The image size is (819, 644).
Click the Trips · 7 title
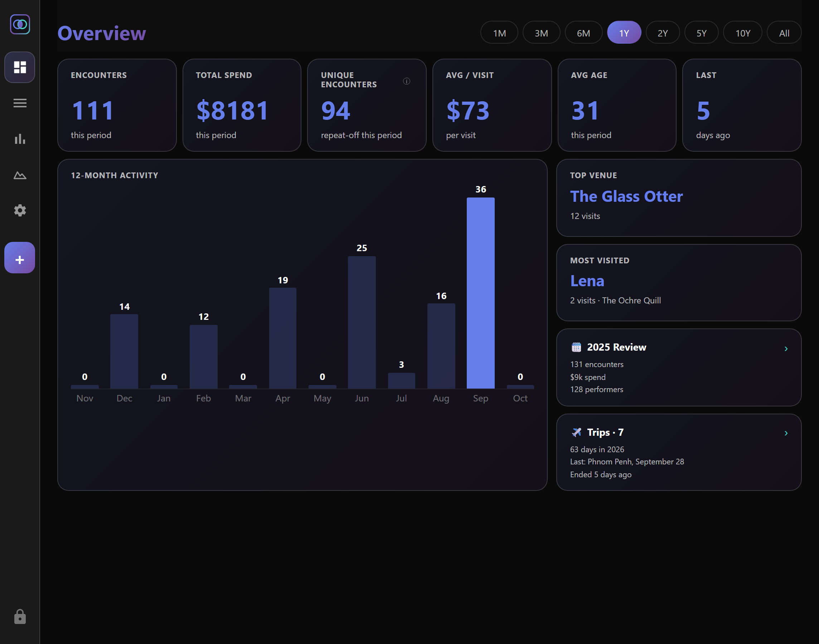[605, 432]
